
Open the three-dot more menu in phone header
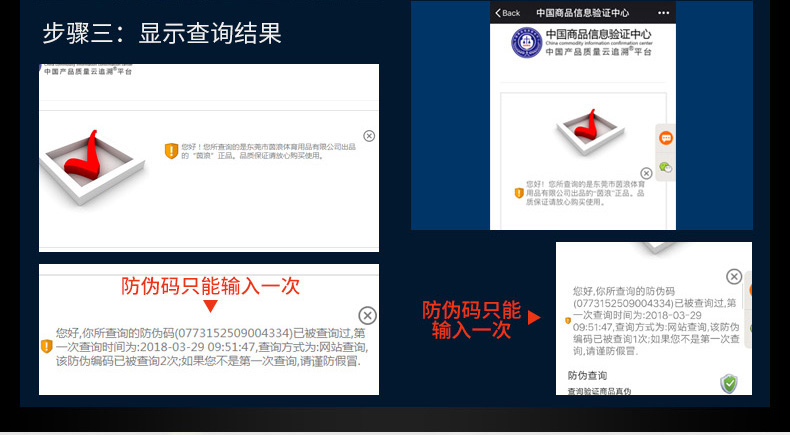pyautogui.click(x=661, y=13)
